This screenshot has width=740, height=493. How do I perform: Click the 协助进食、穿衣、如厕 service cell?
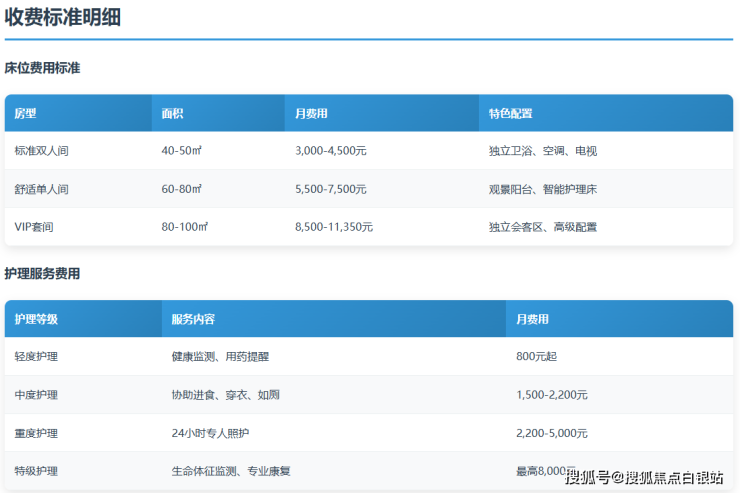(223, 395)
